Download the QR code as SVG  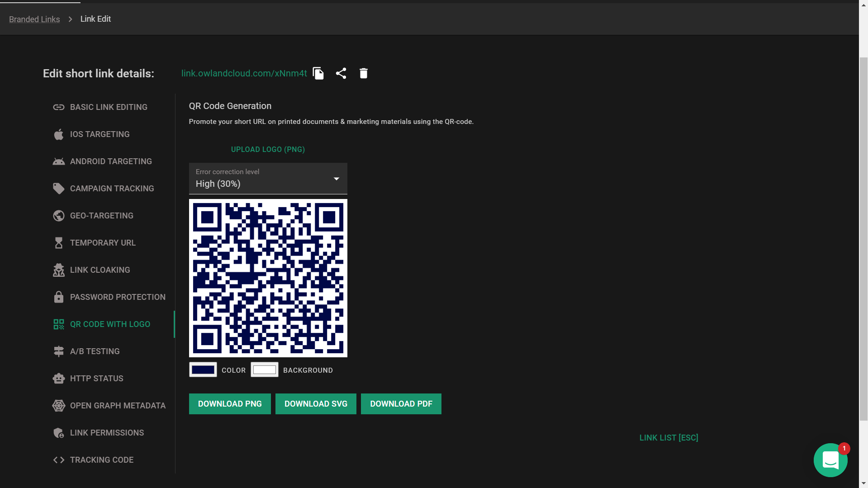coord(316,404)
